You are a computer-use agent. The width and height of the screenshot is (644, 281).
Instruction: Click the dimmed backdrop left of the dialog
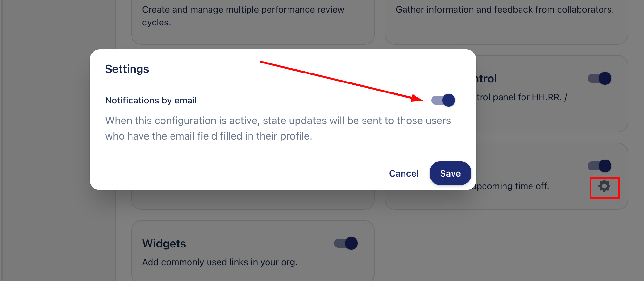(x=58, y=129)
